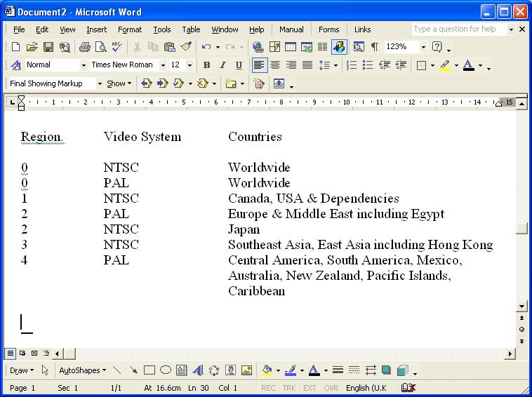Open the Final Showing Markup dropdown
This screenshot has width=532, height=397.
(100, 83)
